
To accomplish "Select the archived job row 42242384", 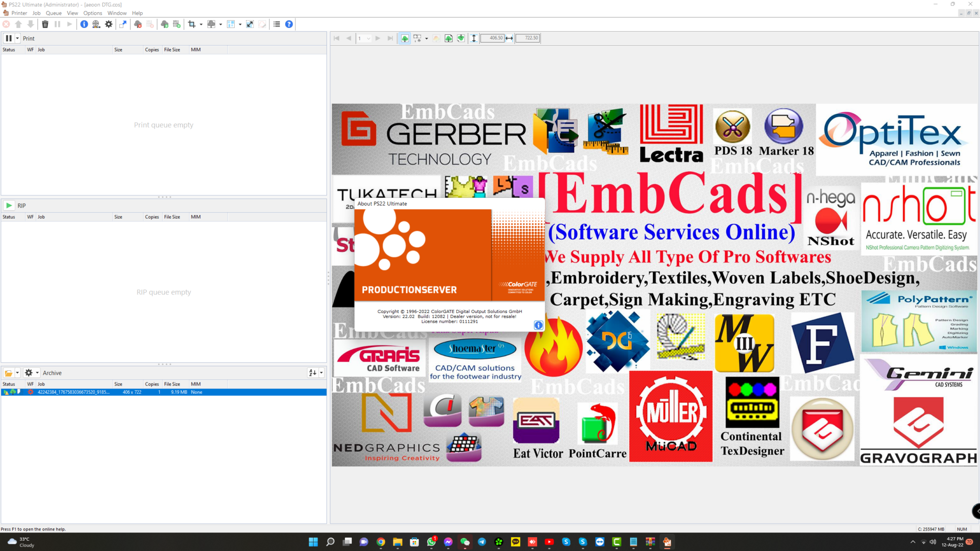I will tap(73, 392).
